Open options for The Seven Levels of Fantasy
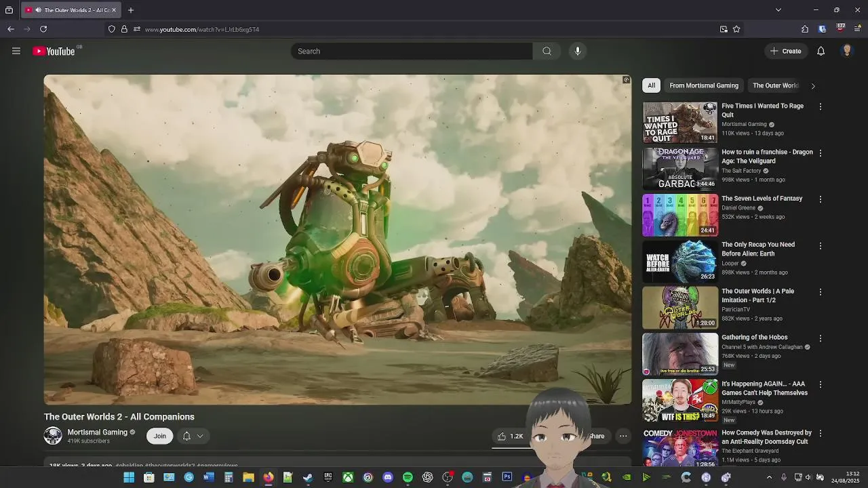 pyautogui.click(x=821, y=199)
